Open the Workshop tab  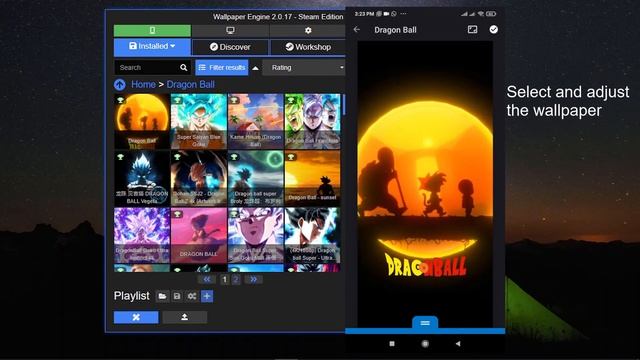click(x=308, y=47)
